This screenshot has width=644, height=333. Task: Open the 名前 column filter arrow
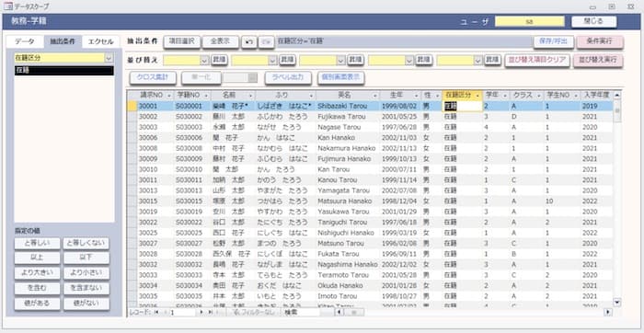250,96
